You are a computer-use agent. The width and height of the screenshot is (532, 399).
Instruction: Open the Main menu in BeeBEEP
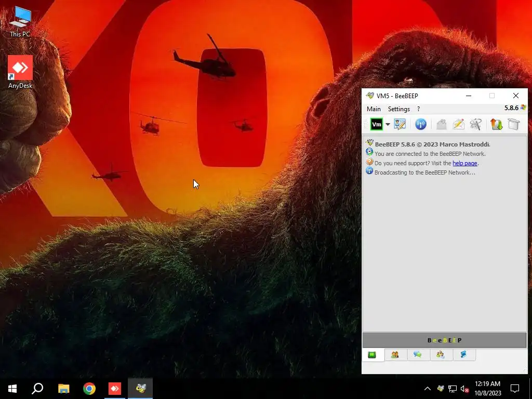point(374,109)
